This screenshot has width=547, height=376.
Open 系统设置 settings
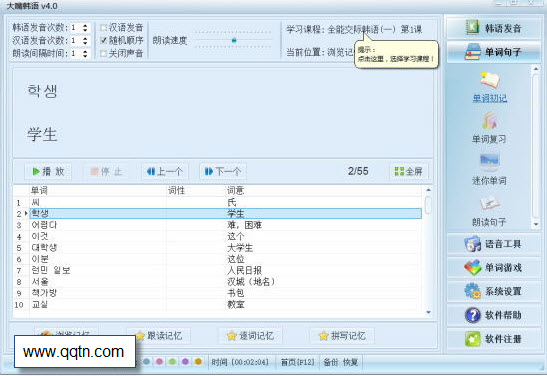493,291
